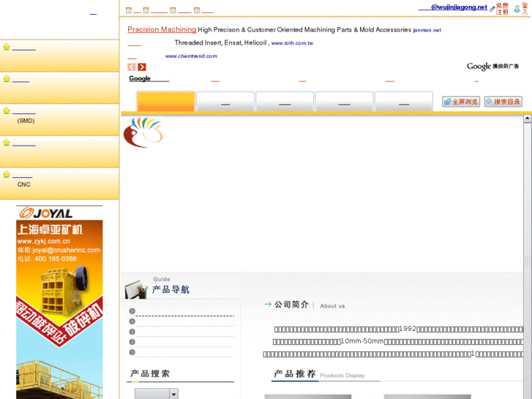Click the 免费注册 free registration link
Viewport: 532px width, 399px height.
502,9
